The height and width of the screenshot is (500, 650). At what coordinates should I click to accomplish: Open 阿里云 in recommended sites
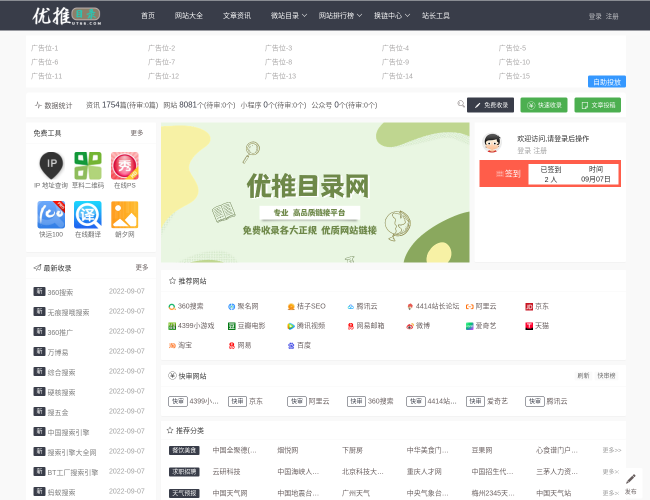coord(481,306)
